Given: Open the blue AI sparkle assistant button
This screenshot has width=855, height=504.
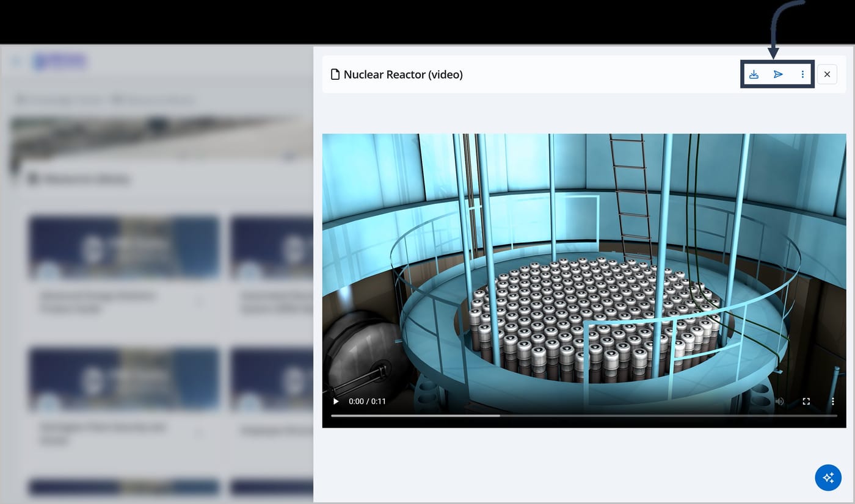Looking at the screenshot, I should coord(828,477).
